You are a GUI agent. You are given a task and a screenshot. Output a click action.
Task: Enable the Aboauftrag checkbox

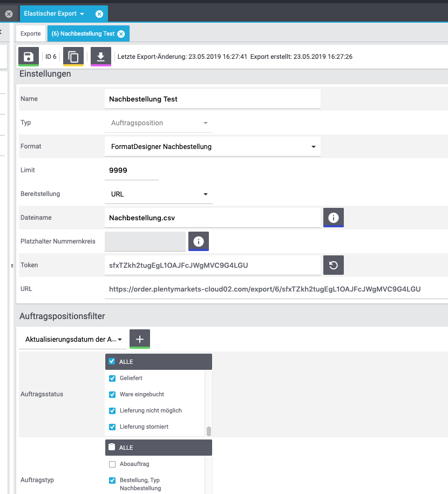click(112, 464)
